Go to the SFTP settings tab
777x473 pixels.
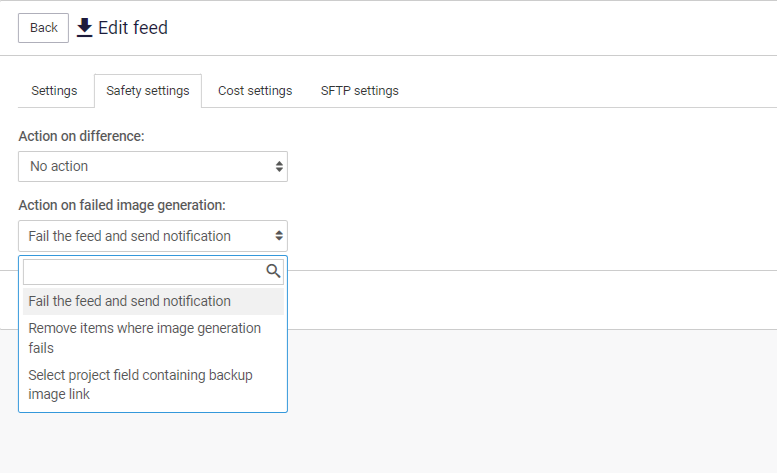pyautogui.click(x=359, y=91)
